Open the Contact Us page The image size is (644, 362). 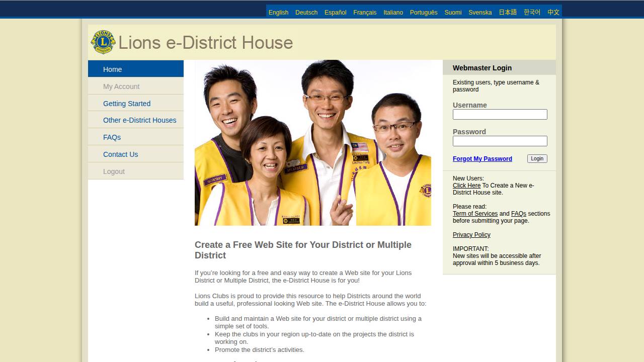tap(120, 154)
